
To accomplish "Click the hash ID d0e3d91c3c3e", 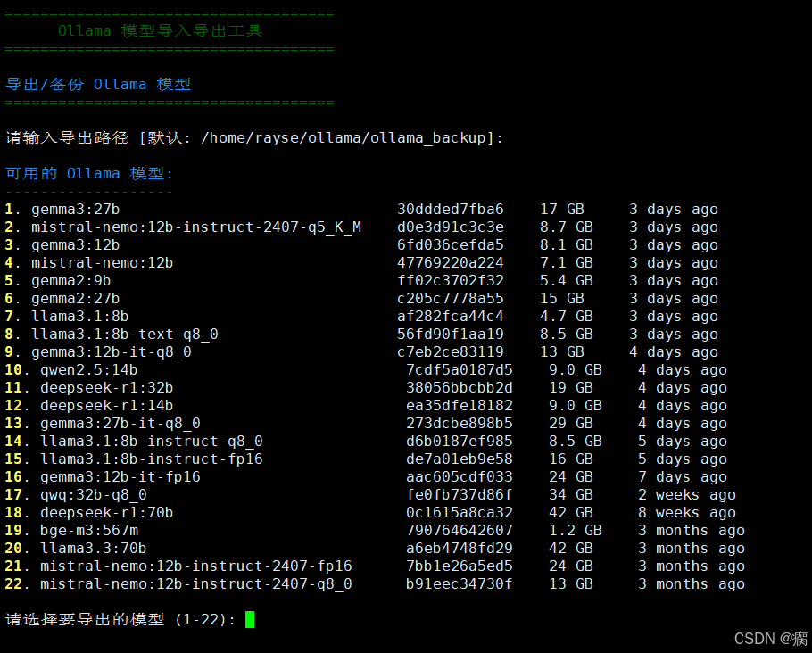I will [x=451, y=227].
